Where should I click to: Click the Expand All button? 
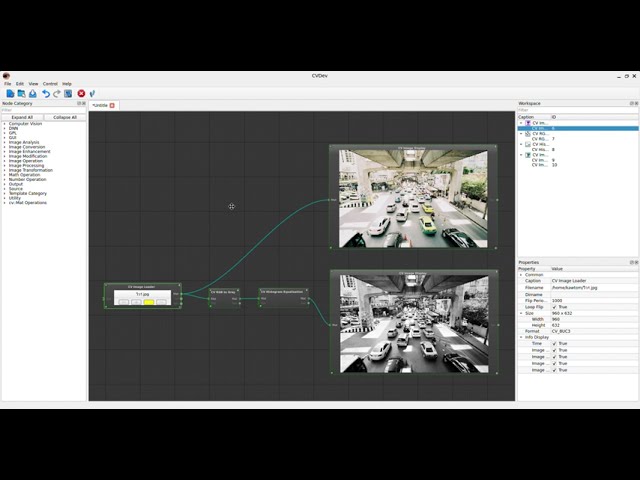[x=22, y=117]
